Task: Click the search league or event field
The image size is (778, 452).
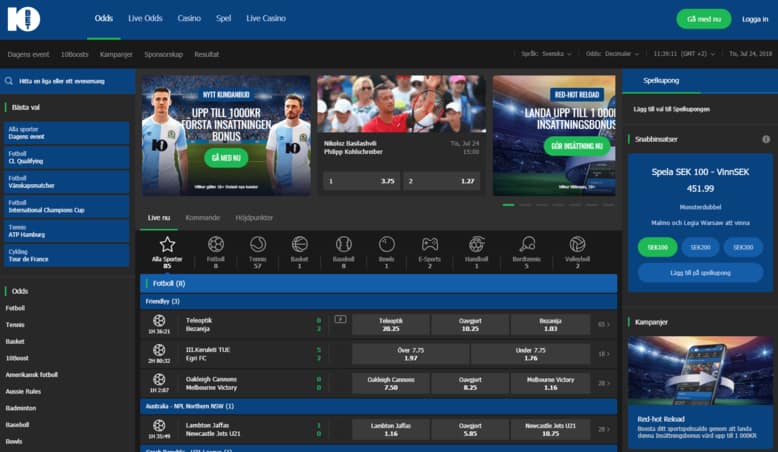Action: coord(67,81)
